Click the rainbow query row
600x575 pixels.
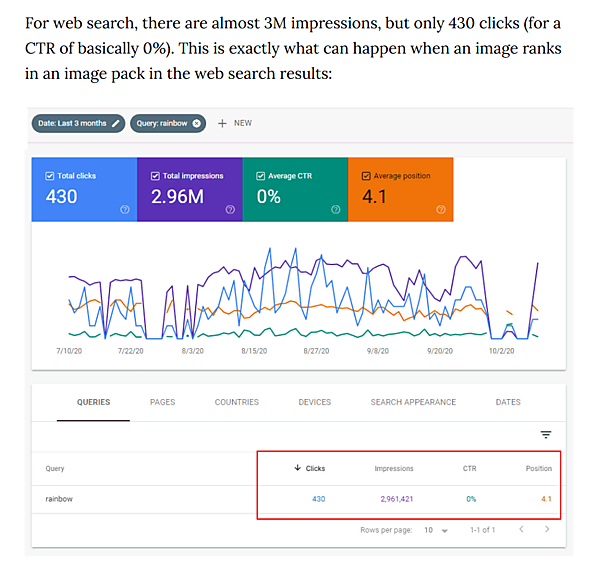pos(61,498)
